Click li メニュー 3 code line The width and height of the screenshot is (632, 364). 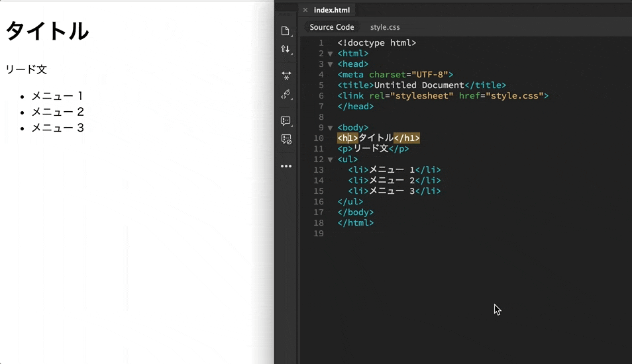(x=394, y=191)
